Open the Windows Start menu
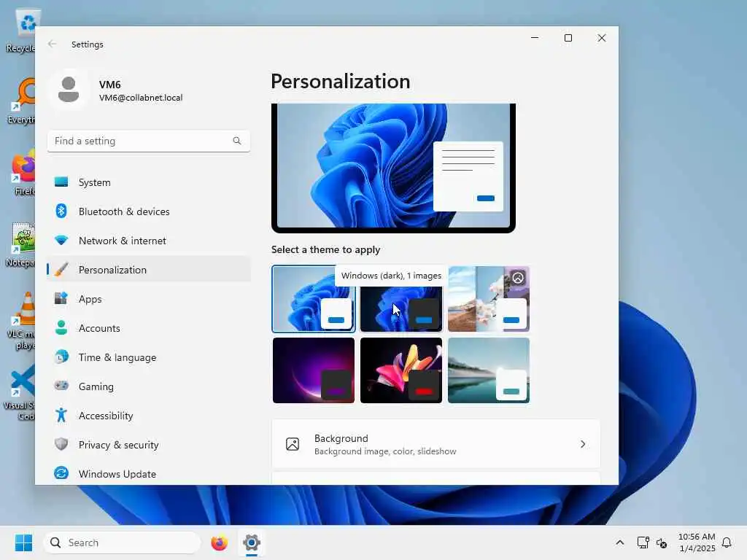Viewport: 747px width, 560px height. (x=23, y=542)
